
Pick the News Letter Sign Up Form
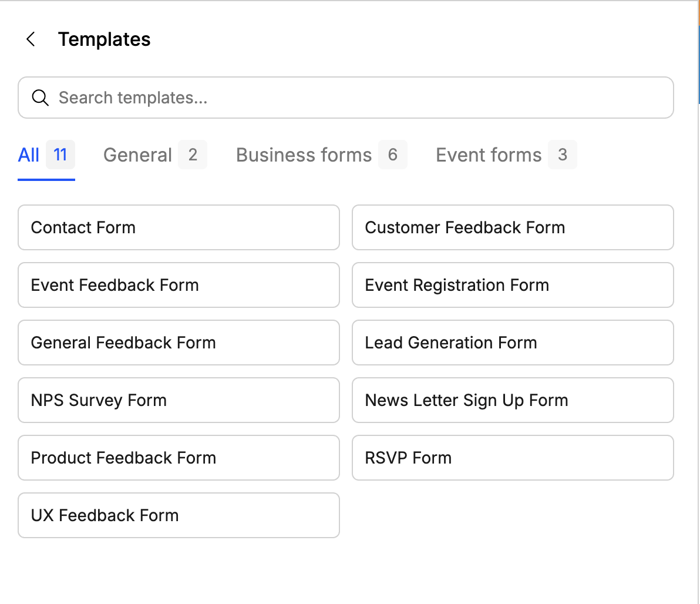tap(513, 400)
